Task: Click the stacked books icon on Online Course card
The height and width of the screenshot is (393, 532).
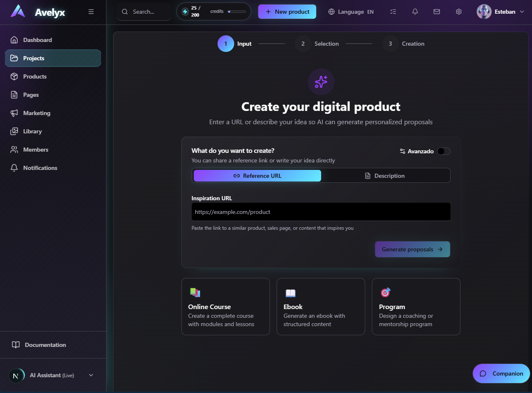Action: (195, 292)
